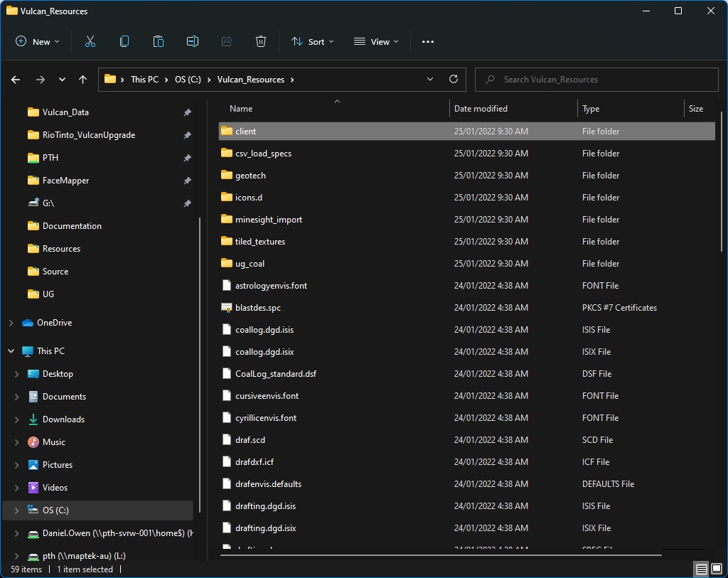Screen dimensions: 728x578
Task: Open the Sort dropdown menu
Action: click(312, 42)
